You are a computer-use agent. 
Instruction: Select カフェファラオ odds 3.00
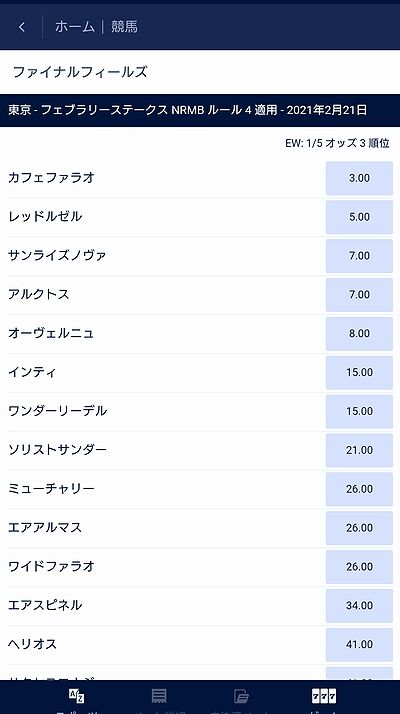click(359, 178)
